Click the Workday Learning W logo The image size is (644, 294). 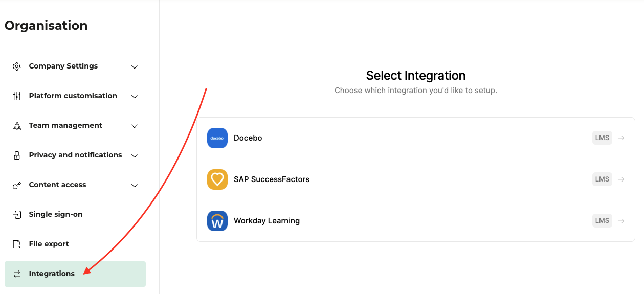[217, 221]
